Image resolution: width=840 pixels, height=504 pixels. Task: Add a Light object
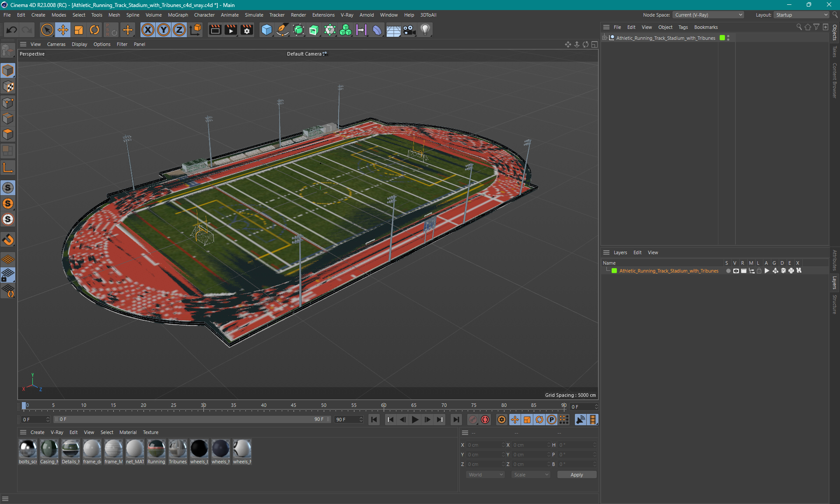tap(425, 30)
